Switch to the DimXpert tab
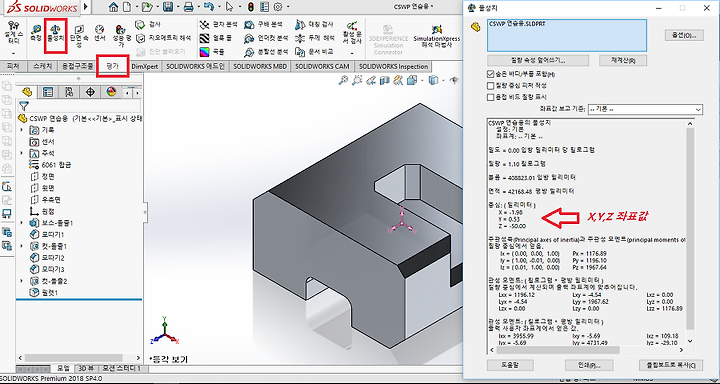The image size is (720, 384). [x=145, y=67]
